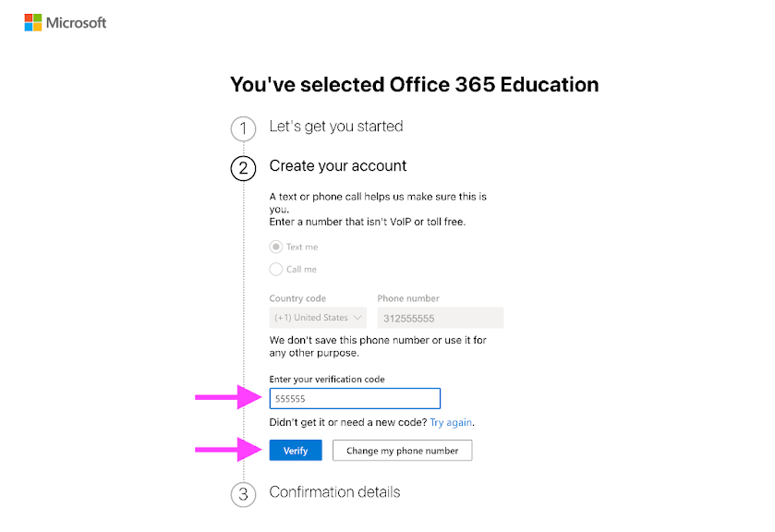The image size is (775, 532).
Task: Click the step 1 circle icon
Action: click(x=243, y=128)
